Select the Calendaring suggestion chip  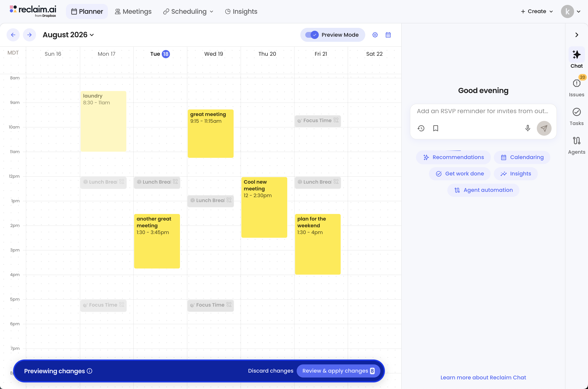522,157
